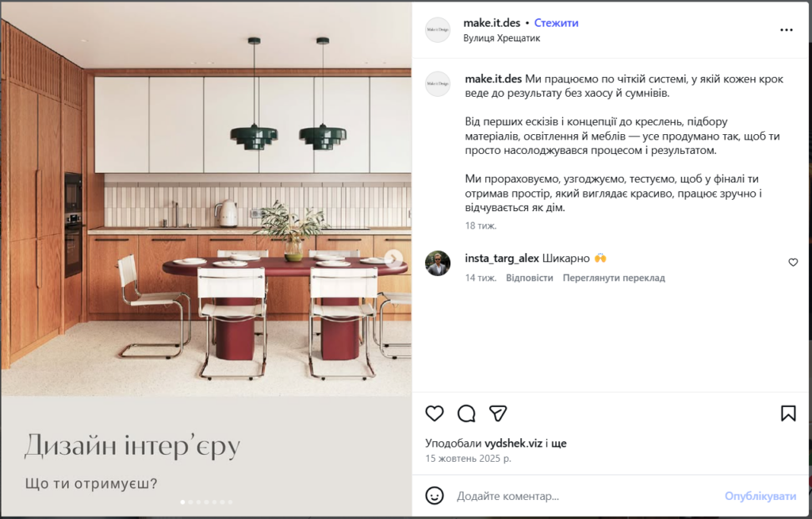Like the insta_targ_alex comment with small heart
The image size is (812, 519).
pyautogui.click(x=793, y=263)
